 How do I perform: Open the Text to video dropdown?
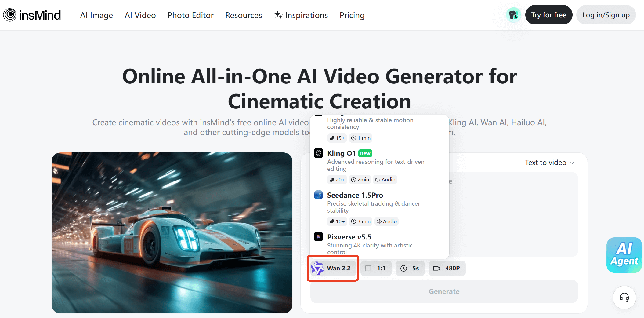click(549, 162)
